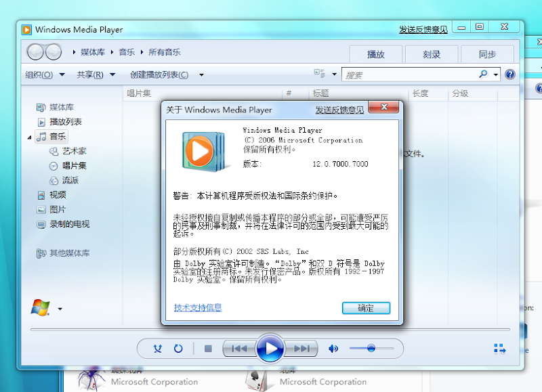
Task: Select 视频 in the navigation tree
Action: click(51, 195)
